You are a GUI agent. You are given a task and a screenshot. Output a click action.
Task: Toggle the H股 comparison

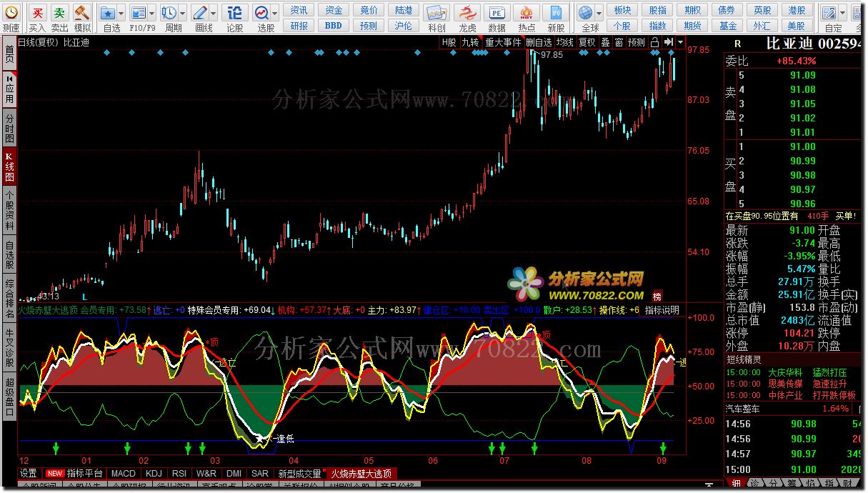pyautogui.click(x=449, y=42)
